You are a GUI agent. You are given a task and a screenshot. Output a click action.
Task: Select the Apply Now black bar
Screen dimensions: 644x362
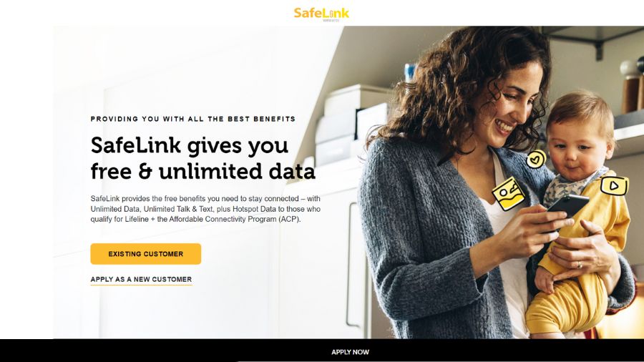coord(322,351)
